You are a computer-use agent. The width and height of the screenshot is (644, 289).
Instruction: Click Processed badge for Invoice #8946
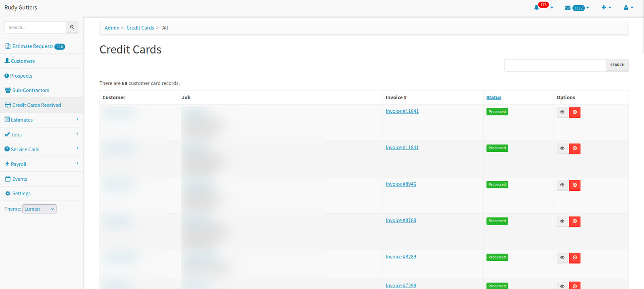point(497,185)
